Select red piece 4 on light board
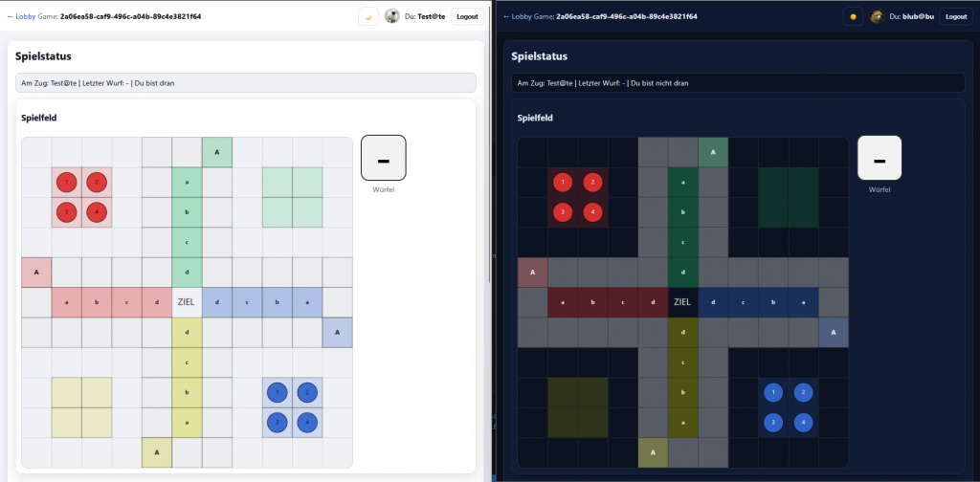980x482 pixels. [97, 212]
